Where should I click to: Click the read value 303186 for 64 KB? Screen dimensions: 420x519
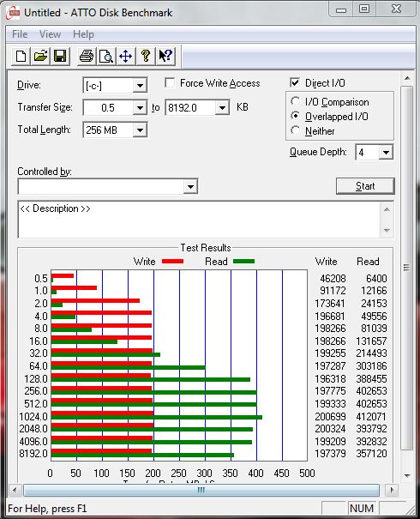coord(371,365)
